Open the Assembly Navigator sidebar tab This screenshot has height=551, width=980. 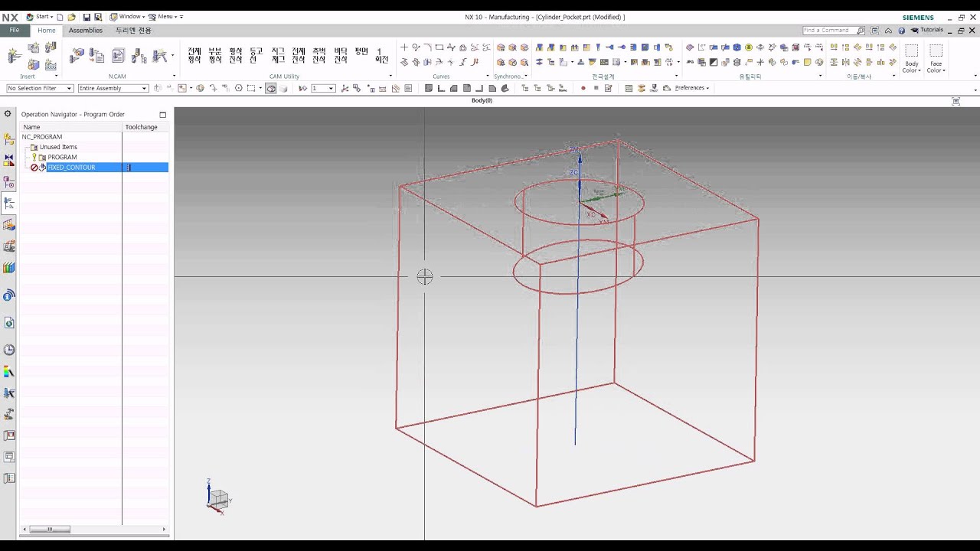(x=9, y=139)
